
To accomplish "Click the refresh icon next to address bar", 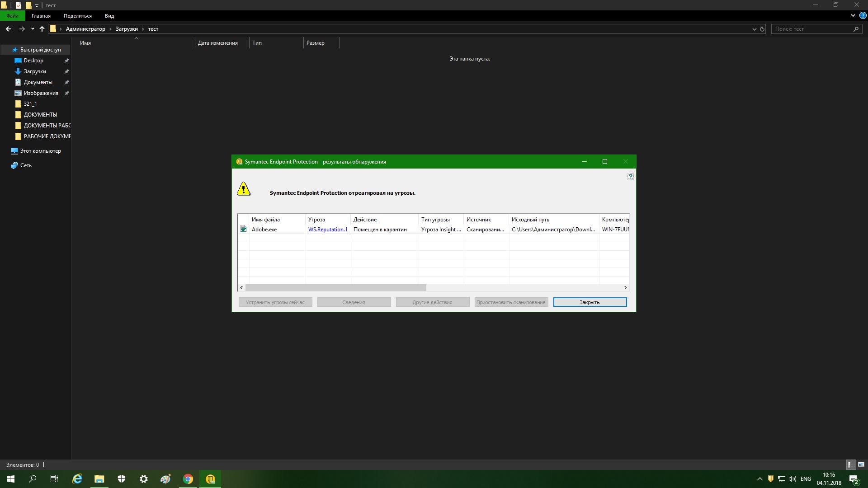I will point(762,29).
